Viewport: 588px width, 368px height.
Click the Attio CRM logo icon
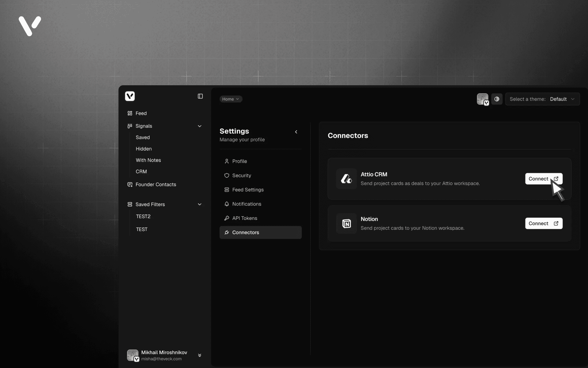coord(346,179)
